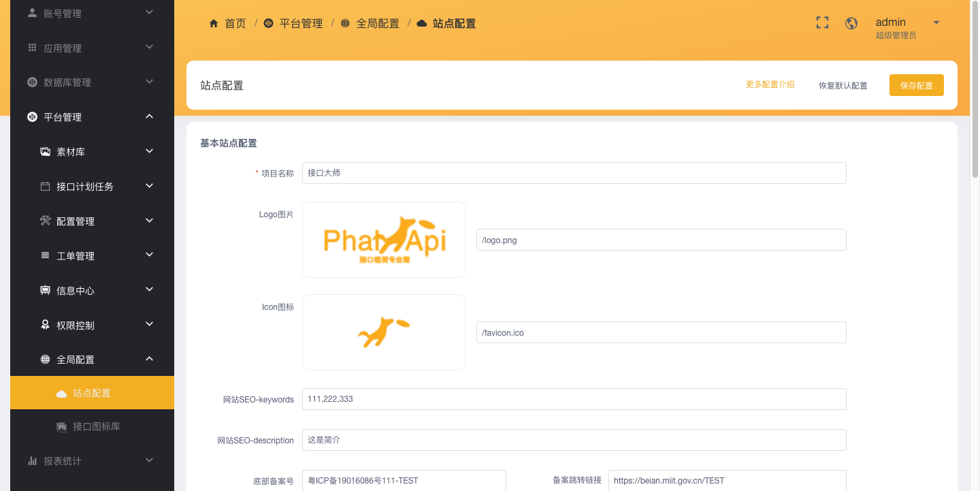Click the 权限控制 badge icon

point(45,325)
